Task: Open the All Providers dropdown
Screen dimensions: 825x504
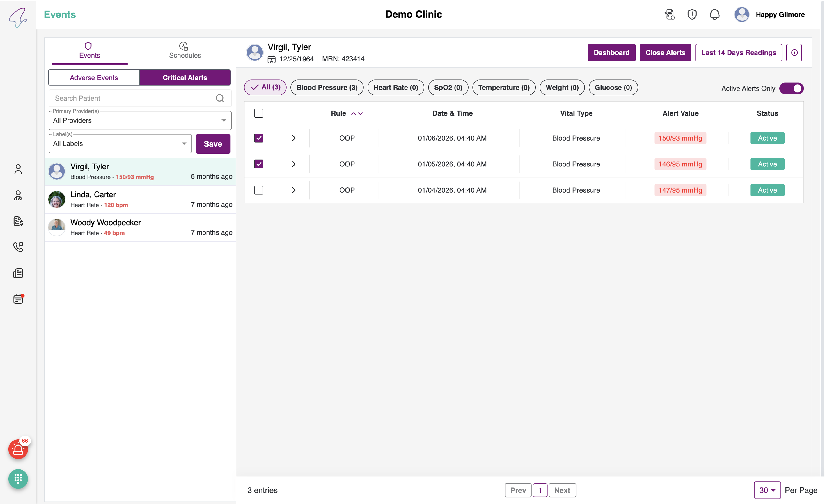Action: [x=140, y=120]
